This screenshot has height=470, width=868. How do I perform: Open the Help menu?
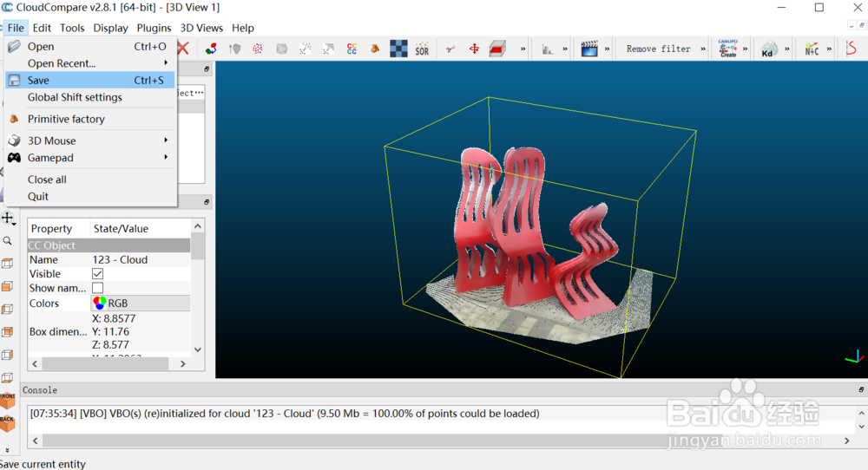pos(242,28)
